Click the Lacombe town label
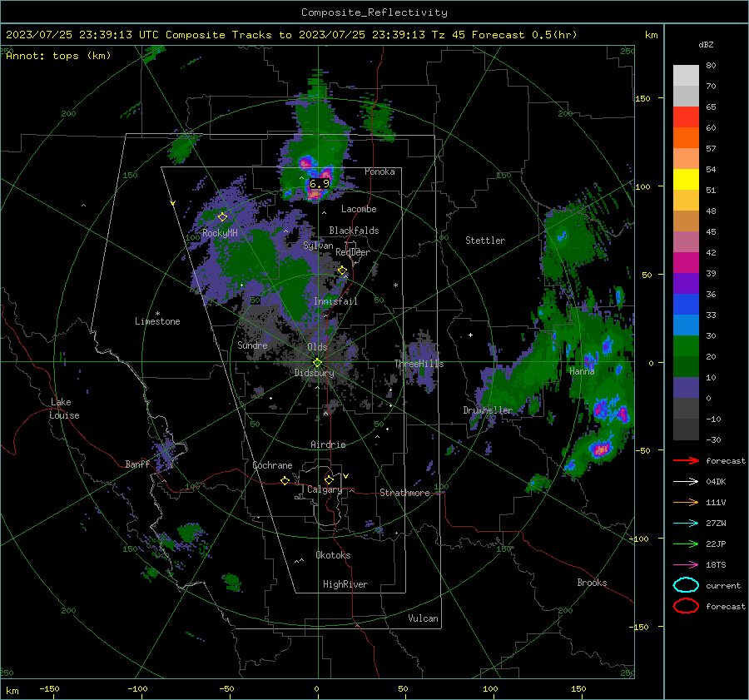This screenshot has width=749, height=700. coord(359,209)
